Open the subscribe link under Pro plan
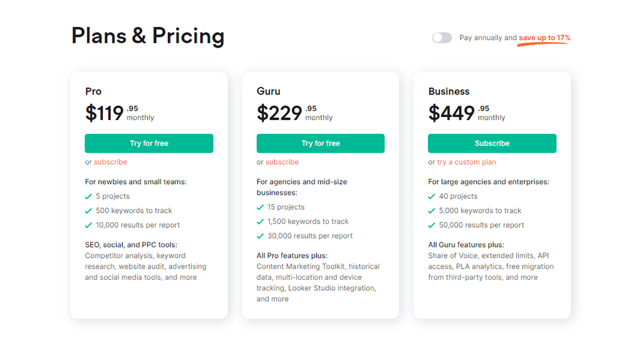644x348 pixels. coord(110,162)
